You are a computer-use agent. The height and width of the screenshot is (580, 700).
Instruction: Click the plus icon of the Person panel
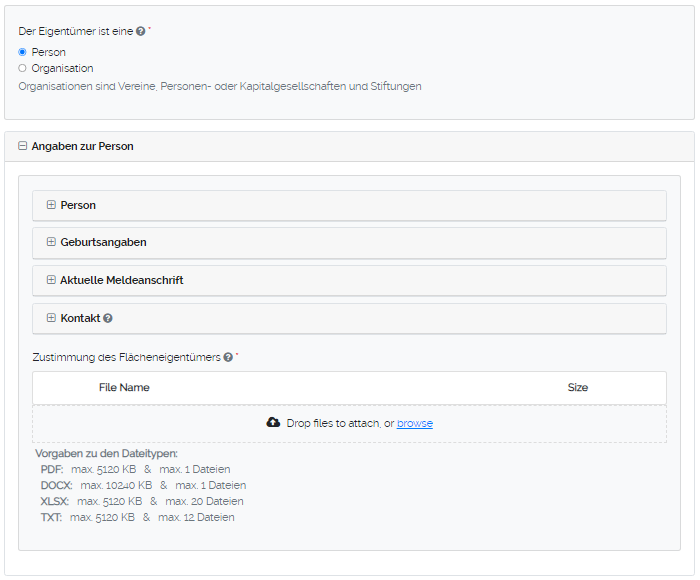[x=51, y=205]
